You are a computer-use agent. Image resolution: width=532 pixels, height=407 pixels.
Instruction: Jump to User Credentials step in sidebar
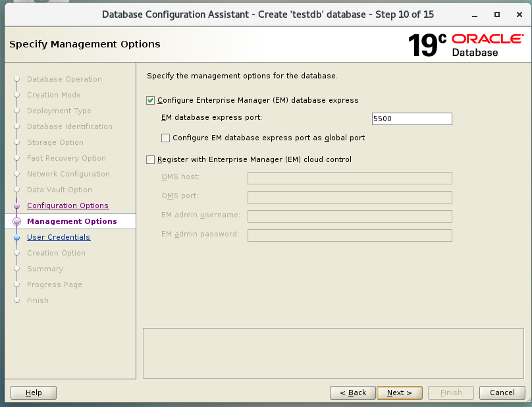pyautogui.click(x=58, y=238)
